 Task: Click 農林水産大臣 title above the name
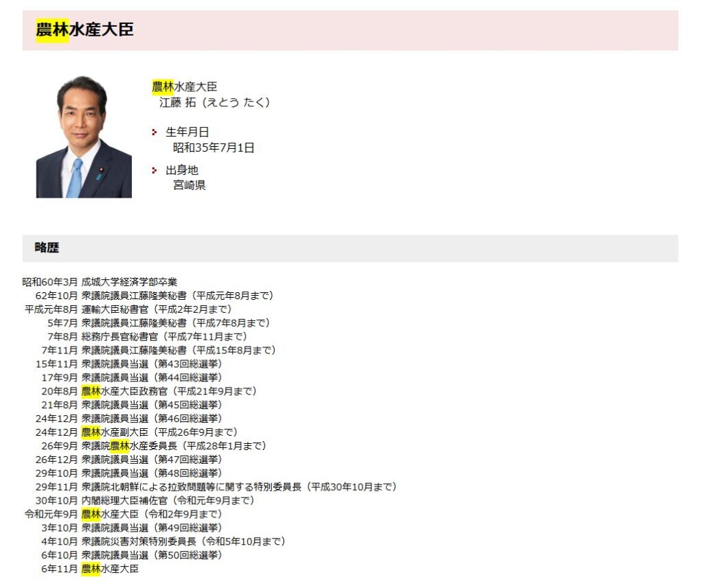184,86
